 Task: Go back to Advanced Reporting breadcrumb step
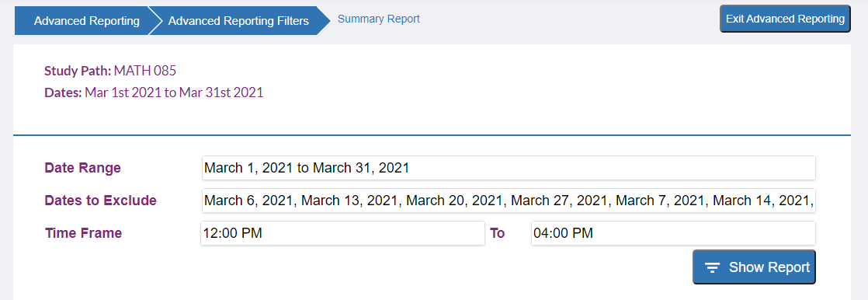click(x=86, y=21)
